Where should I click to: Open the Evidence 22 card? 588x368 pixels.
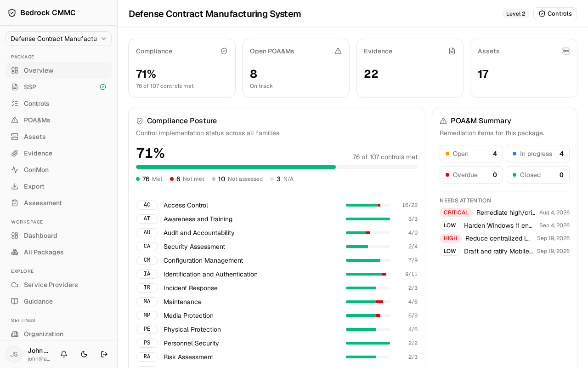point(410,68)
